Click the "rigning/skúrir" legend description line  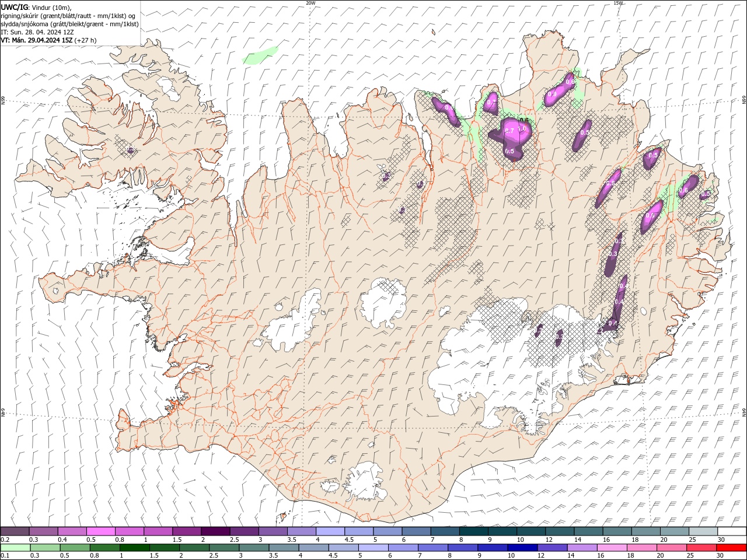pos(68,16)
